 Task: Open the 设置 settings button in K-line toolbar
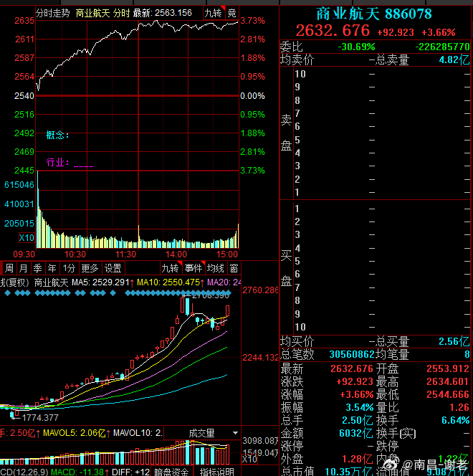pyautogui.click(x=113, y=268)
